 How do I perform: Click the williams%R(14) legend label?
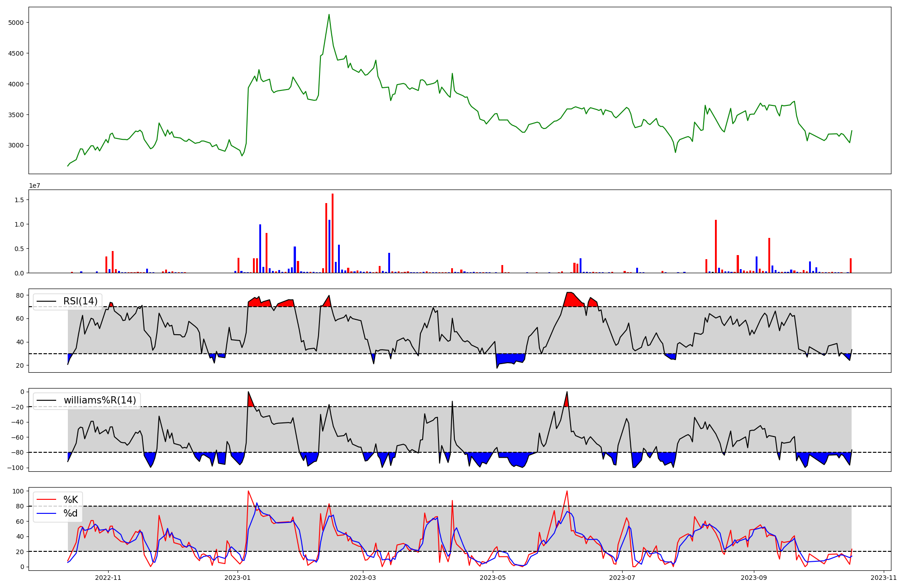coord(100,400)
